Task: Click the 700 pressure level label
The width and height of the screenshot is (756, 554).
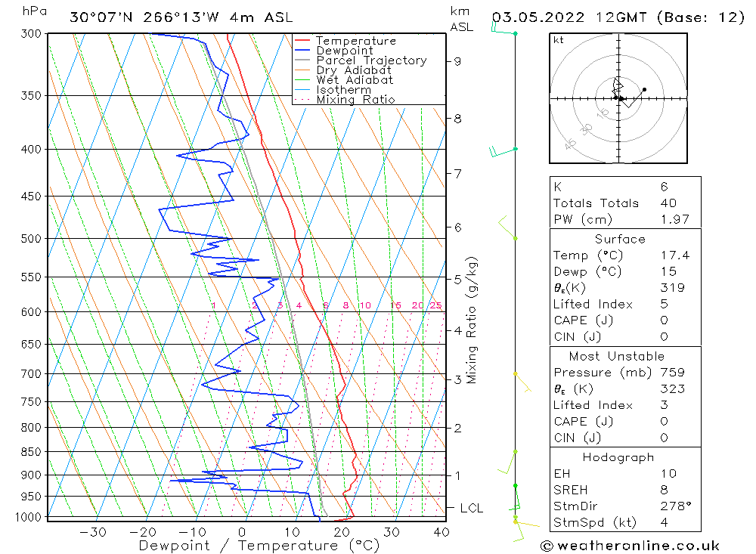Action: (x=31, y=373)
